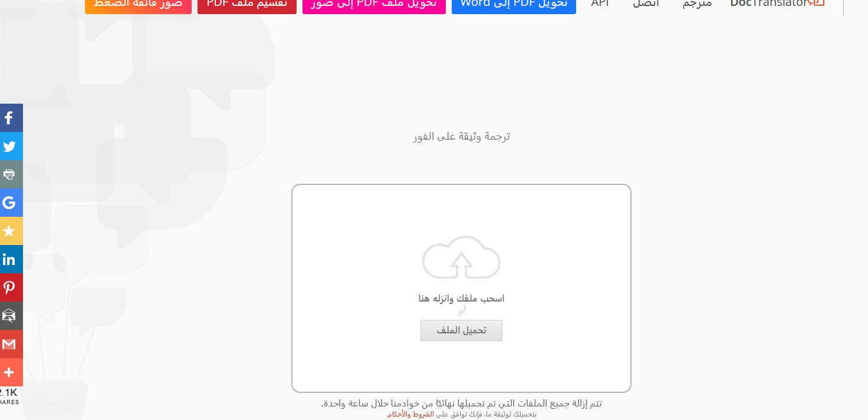
Task: Share via the Twitter icon
Action: pos(11,146)
